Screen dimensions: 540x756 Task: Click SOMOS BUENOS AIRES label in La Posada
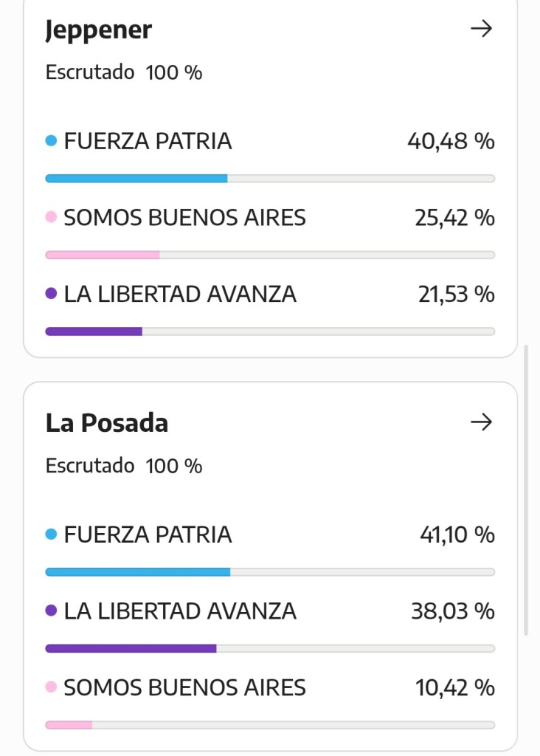[184, 687]
